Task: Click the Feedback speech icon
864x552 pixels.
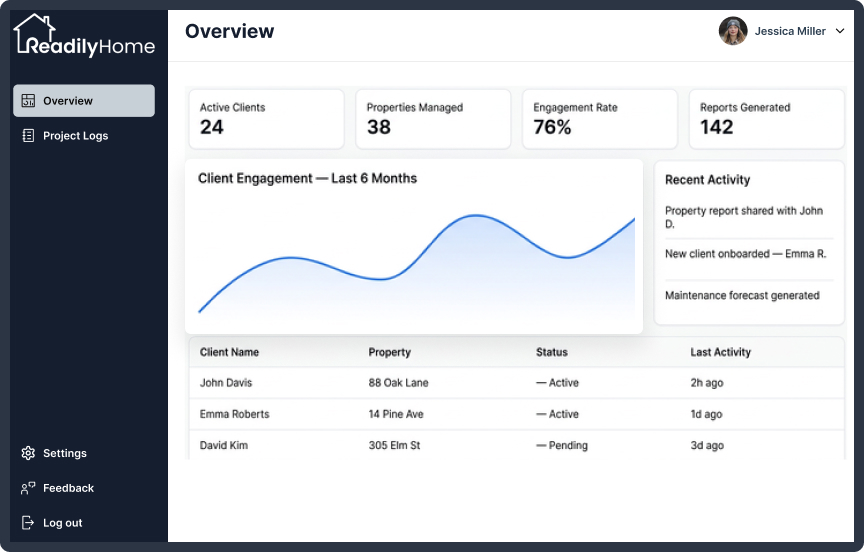Action: 28,488
